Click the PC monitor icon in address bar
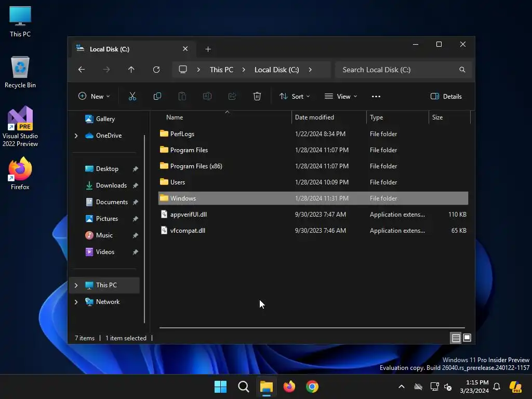The image size is (532, 399). tap(183, 70)
